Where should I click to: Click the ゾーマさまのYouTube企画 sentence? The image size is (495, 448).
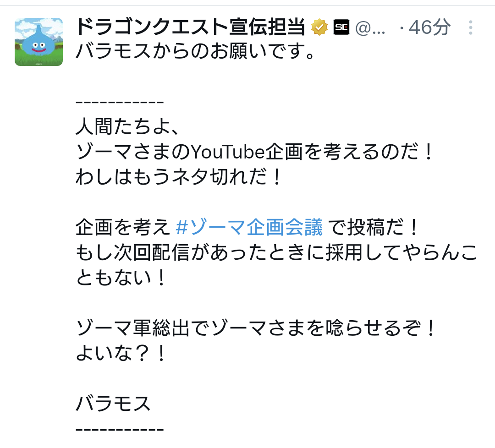point(254,152)
